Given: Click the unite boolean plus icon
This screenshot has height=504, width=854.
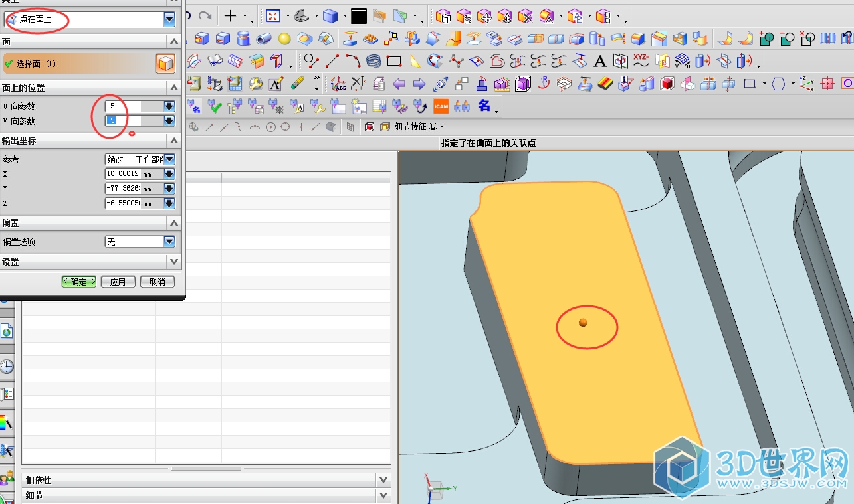Looking at the screenshot, I should click(x=766, y=39).
